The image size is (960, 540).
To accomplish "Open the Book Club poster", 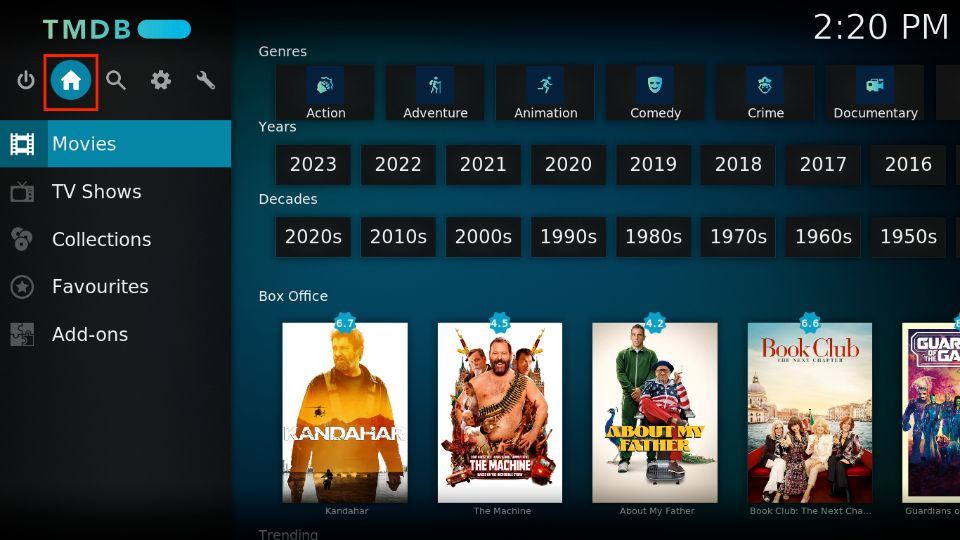I will click(x=810, y=413).
